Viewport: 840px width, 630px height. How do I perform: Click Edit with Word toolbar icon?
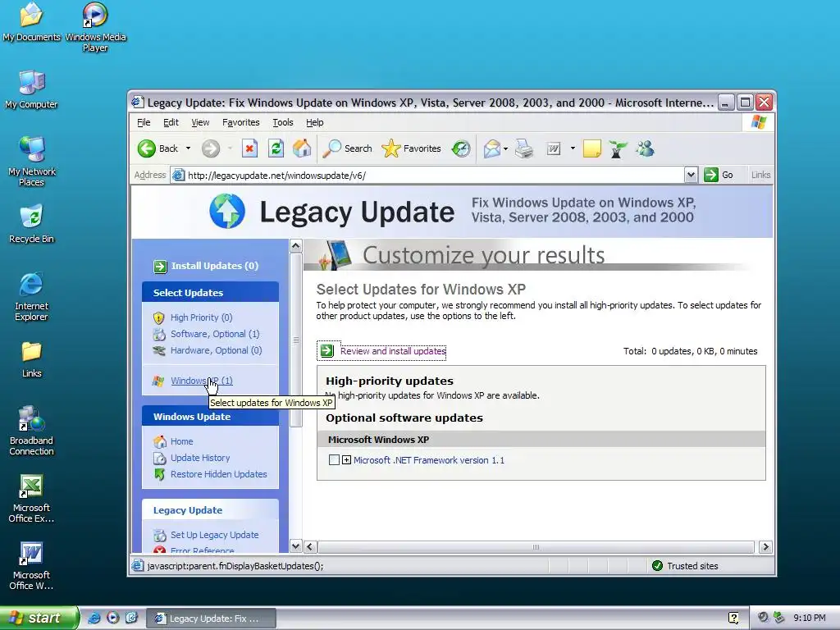tap(554, 148)
